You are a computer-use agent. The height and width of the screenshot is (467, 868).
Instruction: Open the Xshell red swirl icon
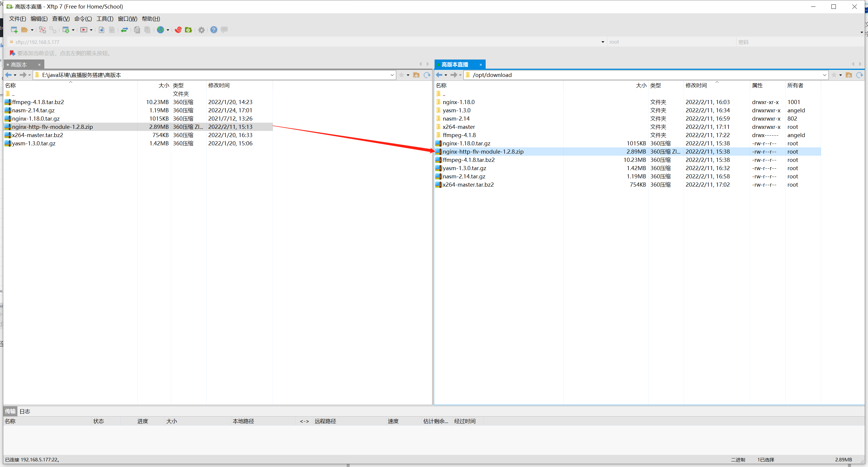click(178, 30)
